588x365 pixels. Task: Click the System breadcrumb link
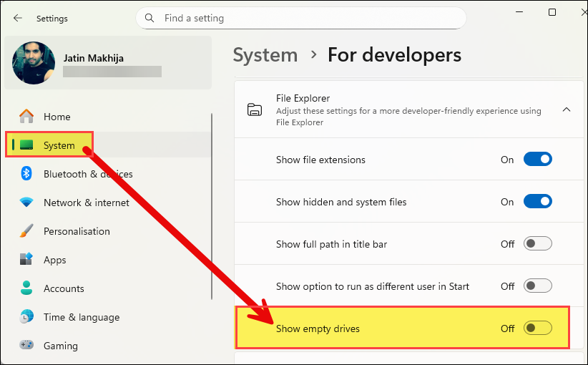pos(265,55)
